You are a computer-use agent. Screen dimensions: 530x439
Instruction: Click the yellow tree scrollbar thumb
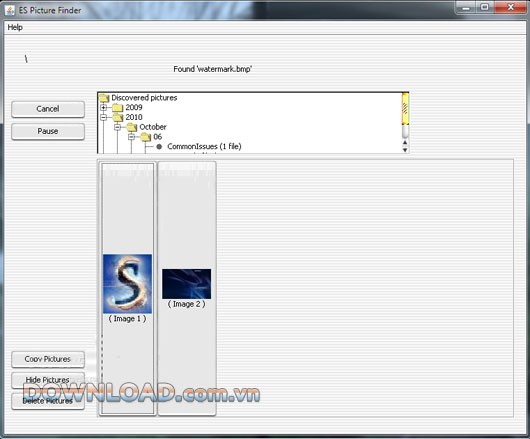coord(405,109)
